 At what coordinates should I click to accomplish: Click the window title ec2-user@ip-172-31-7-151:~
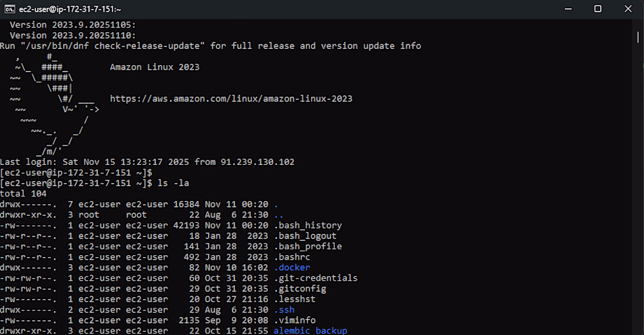tap(70, 9)
